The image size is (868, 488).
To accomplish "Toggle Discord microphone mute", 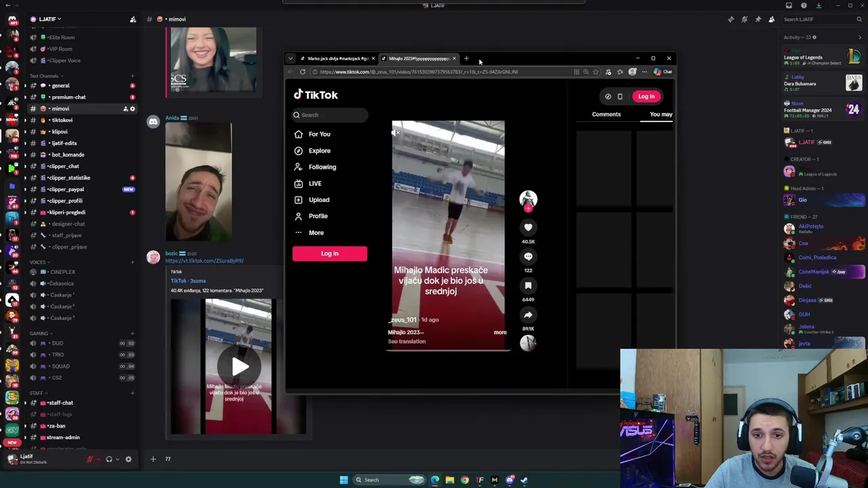I will pyautogui.click(x=90, y=459).
